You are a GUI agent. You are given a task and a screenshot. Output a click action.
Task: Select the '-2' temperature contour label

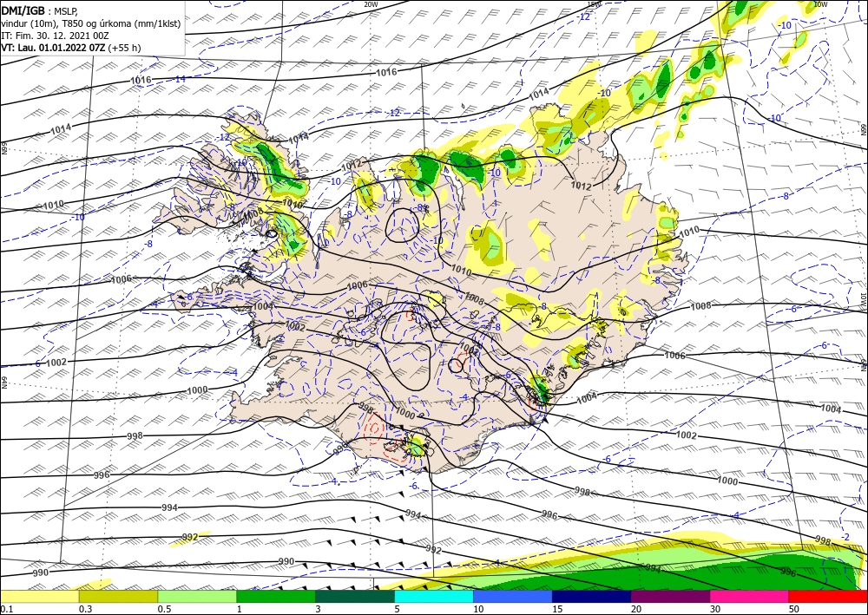[x=845, y=537]
